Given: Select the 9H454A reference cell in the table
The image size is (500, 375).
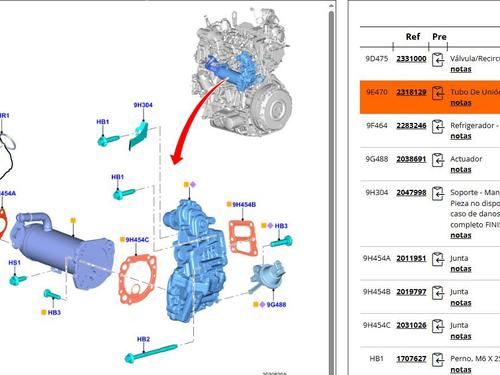Looking at the screenshot, I should pos(377,258).
